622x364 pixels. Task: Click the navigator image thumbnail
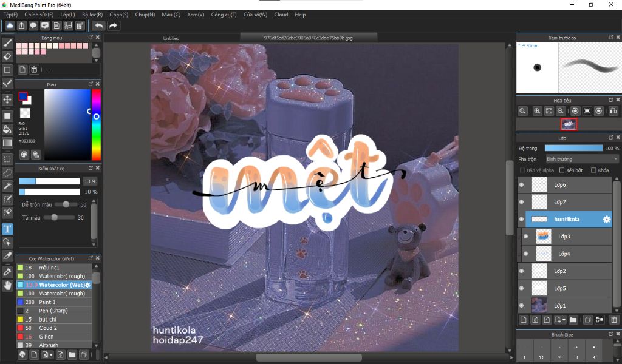click(x=569, y=124)
